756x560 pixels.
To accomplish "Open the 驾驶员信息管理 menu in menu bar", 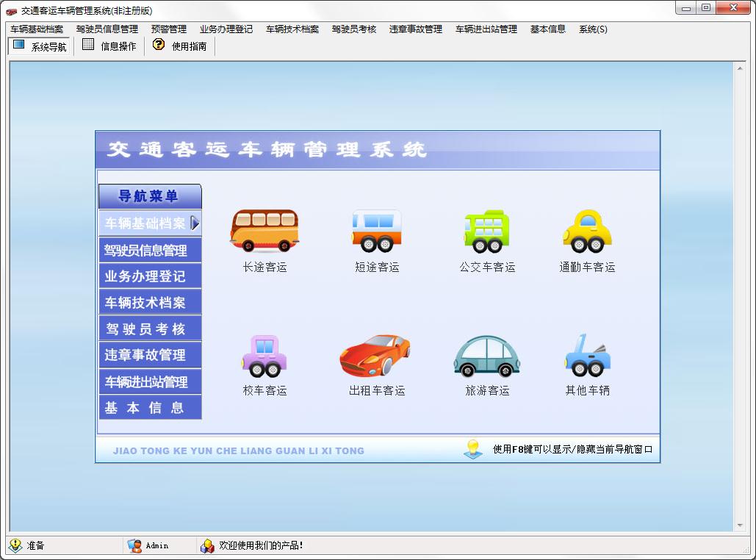I will [x=107, y=29].
